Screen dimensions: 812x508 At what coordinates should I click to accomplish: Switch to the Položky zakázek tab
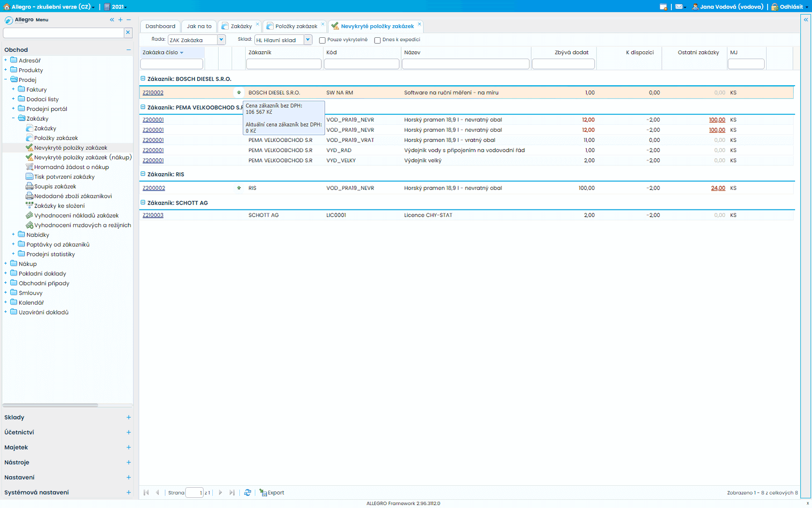[x=296, y=26]
